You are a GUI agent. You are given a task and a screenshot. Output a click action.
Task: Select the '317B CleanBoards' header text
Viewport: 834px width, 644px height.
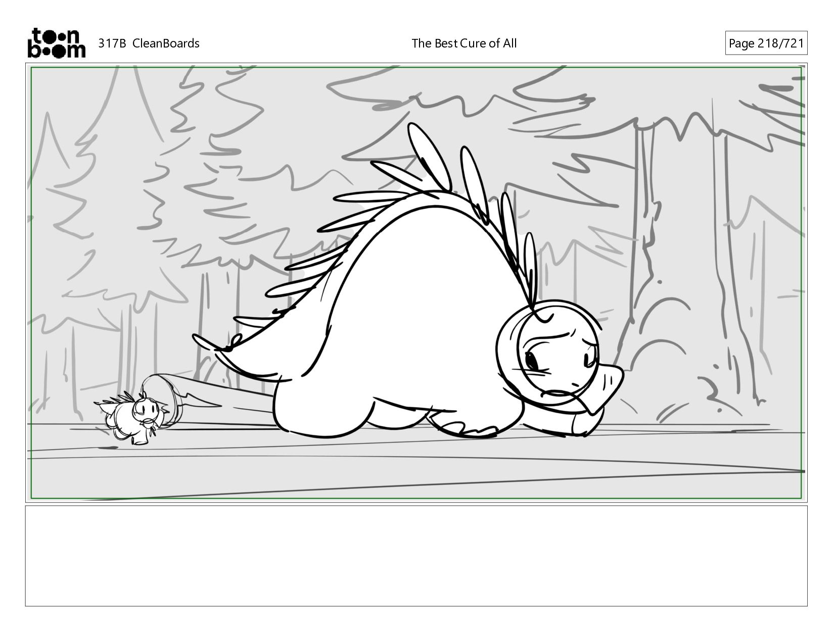click(x=149, y=43)
